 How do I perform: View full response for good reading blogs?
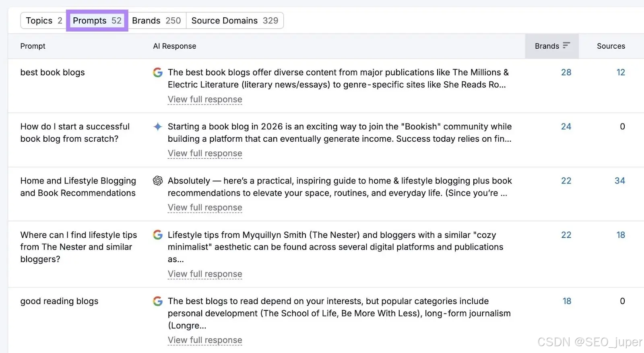[205, 340]
